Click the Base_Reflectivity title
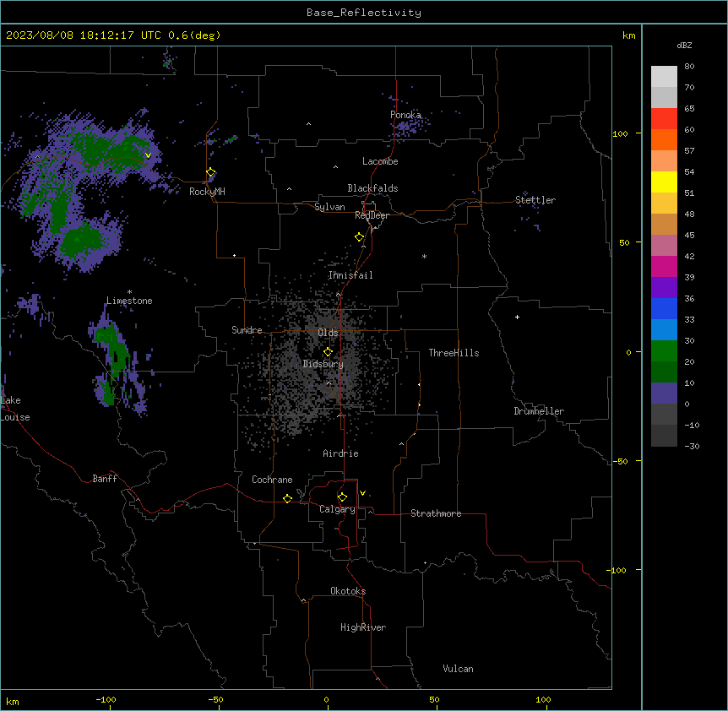Screen dimensions: 728x711 click(364, 13)
